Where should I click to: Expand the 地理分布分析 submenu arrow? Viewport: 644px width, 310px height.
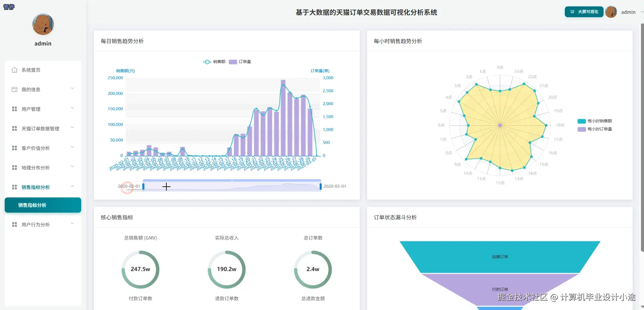pyautogui.click(x=72, y=167)
